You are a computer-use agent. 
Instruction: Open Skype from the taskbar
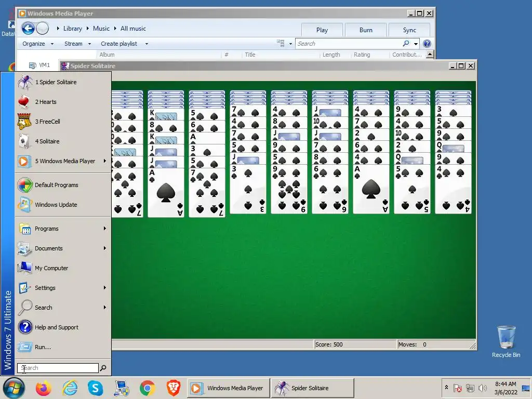click(x=96, y=388)
